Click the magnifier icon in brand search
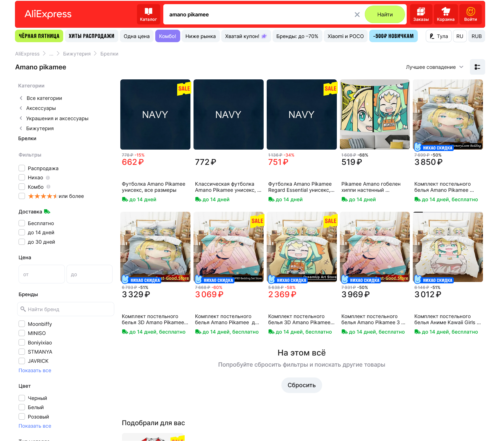Viewport: 504px width, 441px height. click(x=23, y=309)
